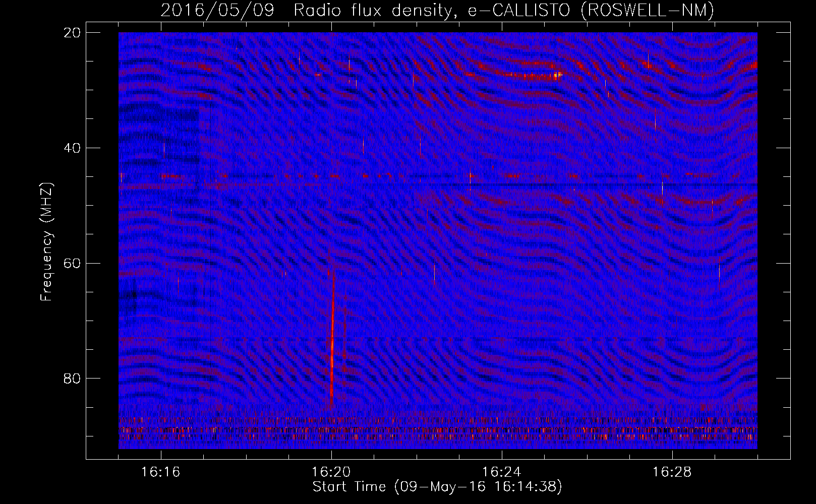Click the '16:24' time tick label
Image resolution: width=816 pixels, height=504 pixels.
click(x=502, y=472)
